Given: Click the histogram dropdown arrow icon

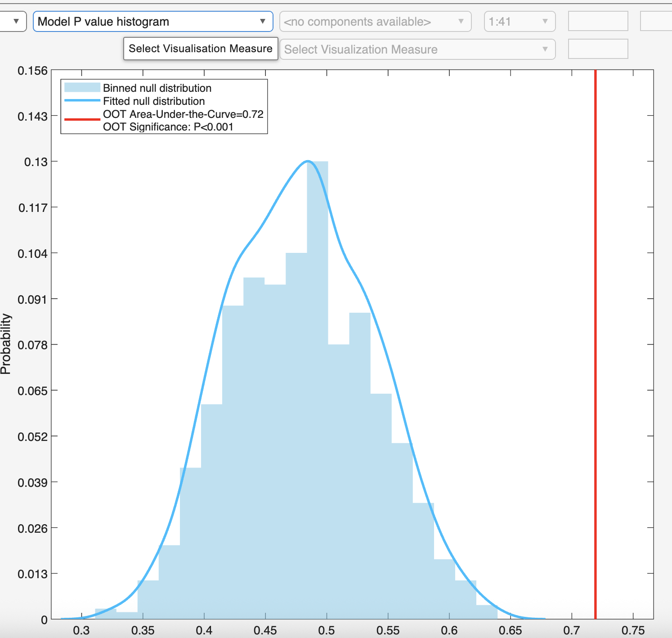Looking at the screenshot, I should (263, 21).
